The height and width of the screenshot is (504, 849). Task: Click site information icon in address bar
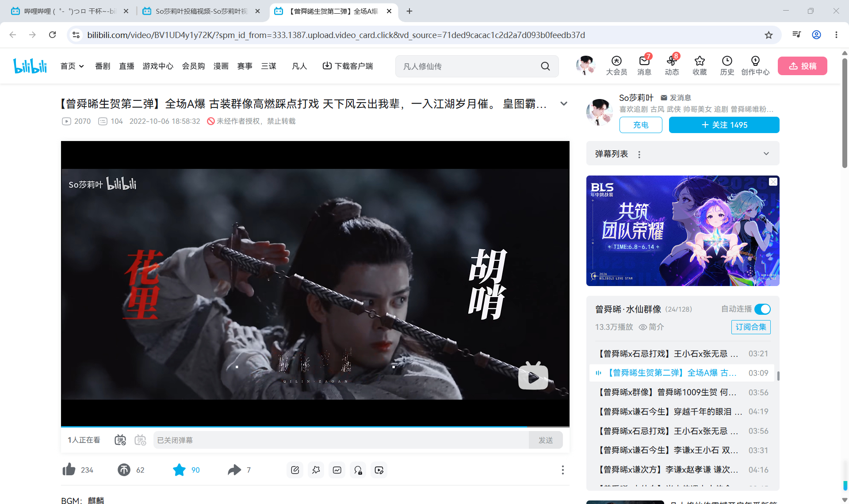(76, 35)
